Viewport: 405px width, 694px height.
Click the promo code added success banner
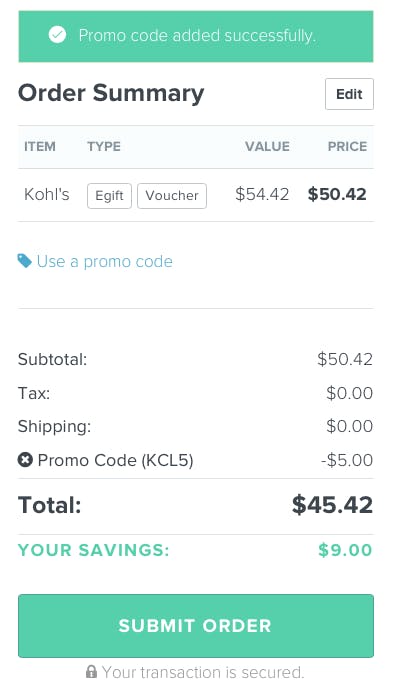click(196, 36)
